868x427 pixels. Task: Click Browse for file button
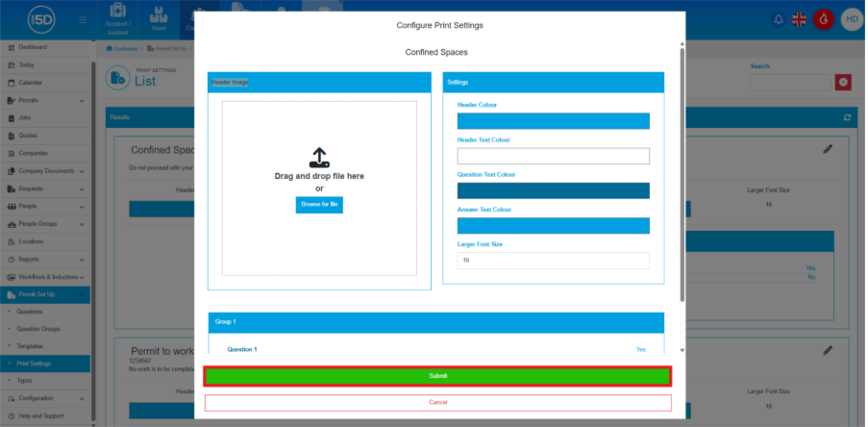(319, 204)
